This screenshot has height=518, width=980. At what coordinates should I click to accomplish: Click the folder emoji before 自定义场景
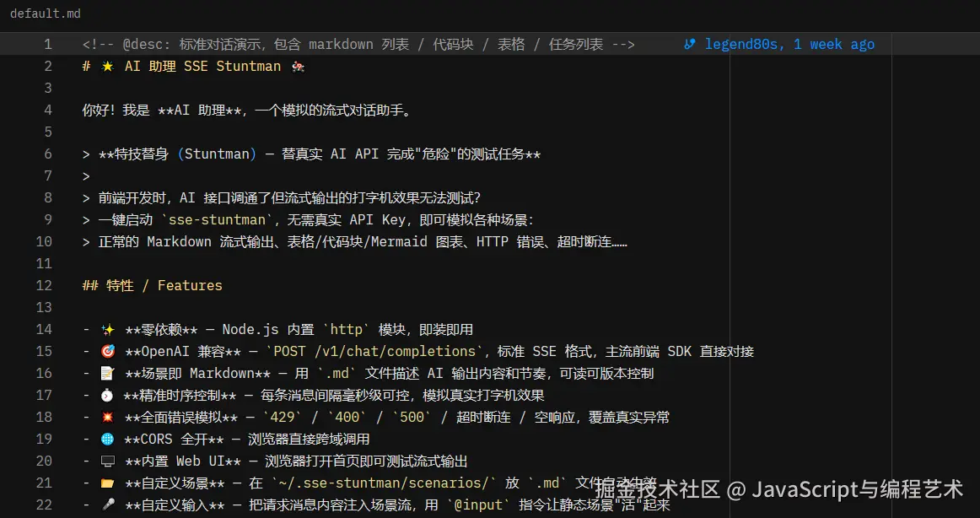107,483
